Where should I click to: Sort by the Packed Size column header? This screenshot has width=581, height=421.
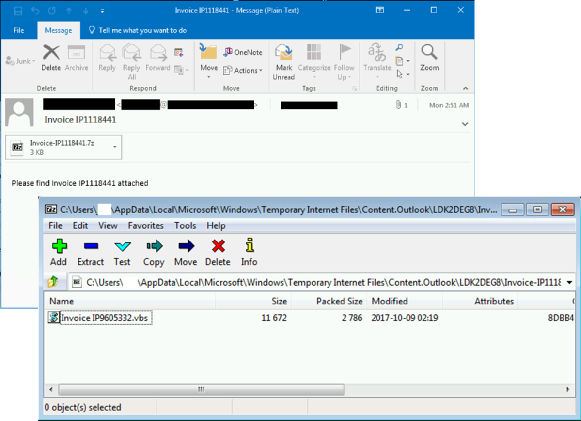[x=329, y=301]
